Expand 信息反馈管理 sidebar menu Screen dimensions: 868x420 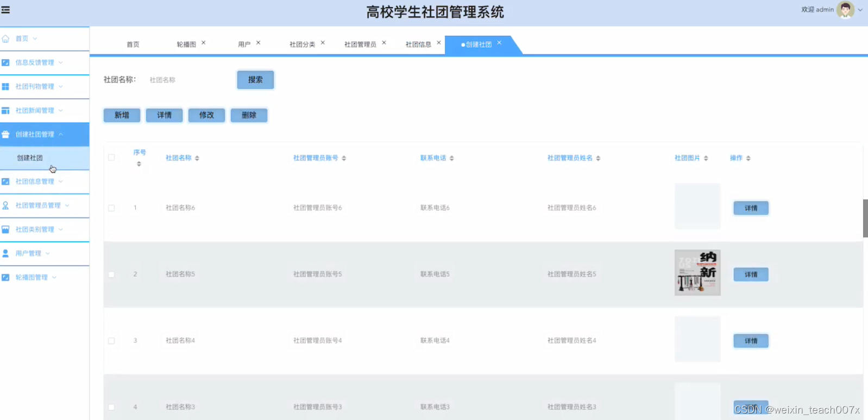click(61, 62)
